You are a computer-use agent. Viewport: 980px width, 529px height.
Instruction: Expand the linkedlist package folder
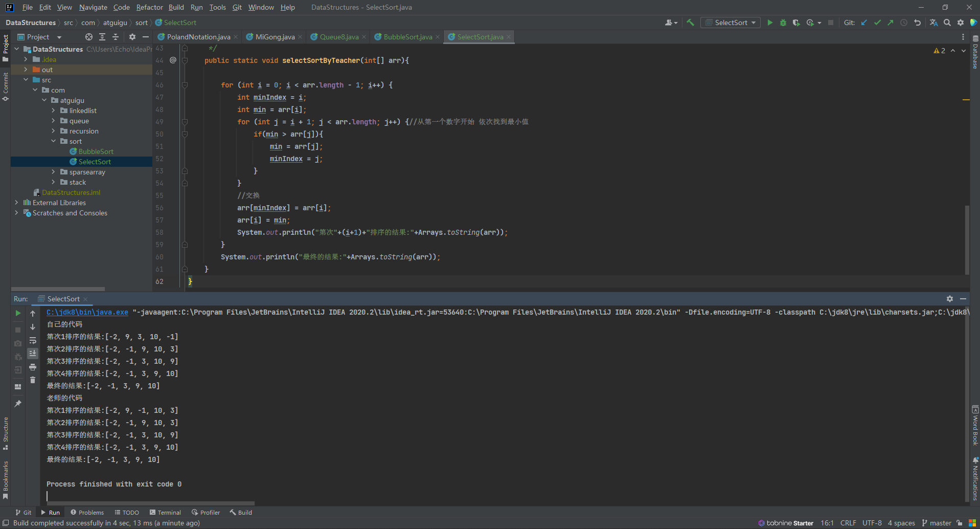point(53,111)
